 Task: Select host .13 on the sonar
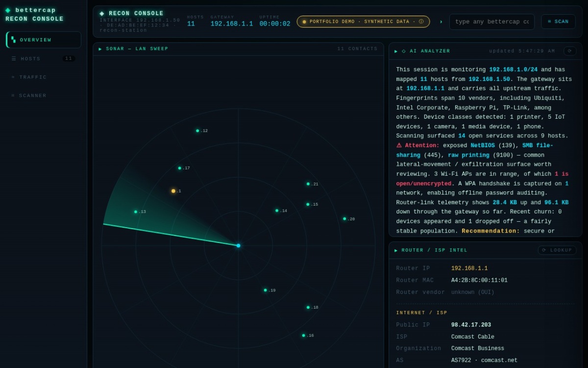point(136,211)
